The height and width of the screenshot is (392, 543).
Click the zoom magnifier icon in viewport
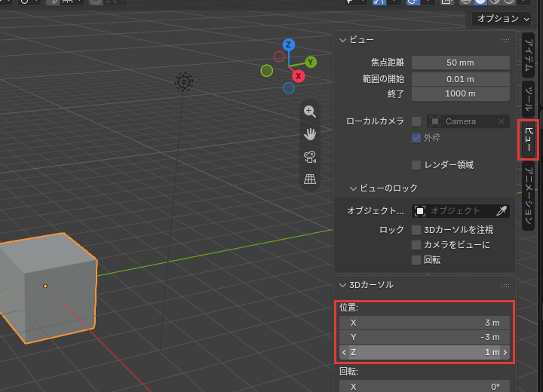point(310,112)
